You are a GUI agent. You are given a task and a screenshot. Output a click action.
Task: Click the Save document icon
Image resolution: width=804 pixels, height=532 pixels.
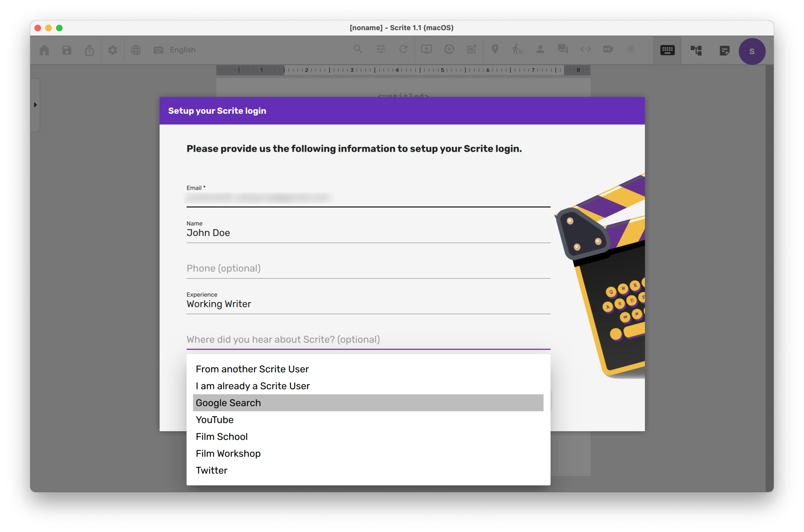coord(67,50)
